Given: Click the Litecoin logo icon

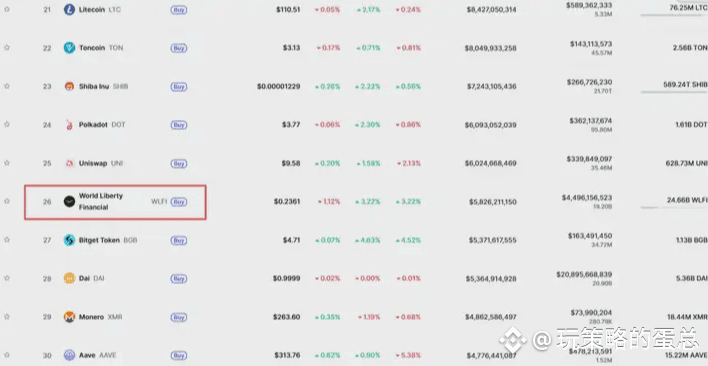Looking at the screenshot, I should (x=69, y=9).
